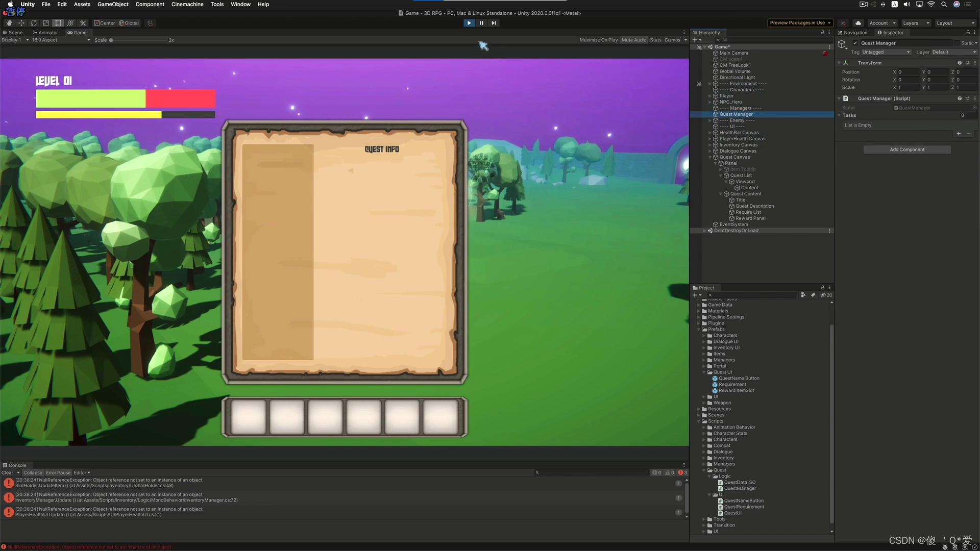Select the QuestManager script in Project

pyautogui.click(x=740, y=489)
